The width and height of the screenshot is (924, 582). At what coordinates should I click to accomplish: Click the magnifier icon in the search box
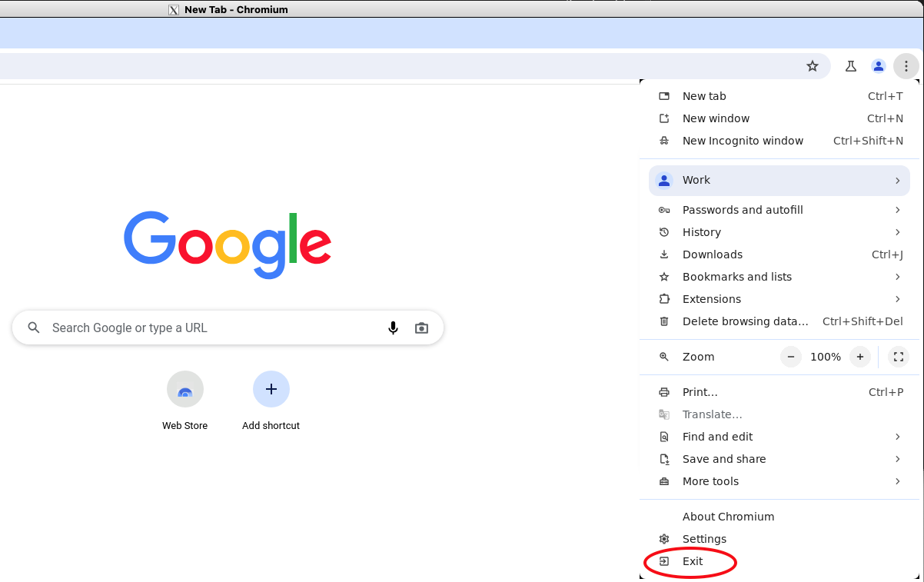pos(34,328)
